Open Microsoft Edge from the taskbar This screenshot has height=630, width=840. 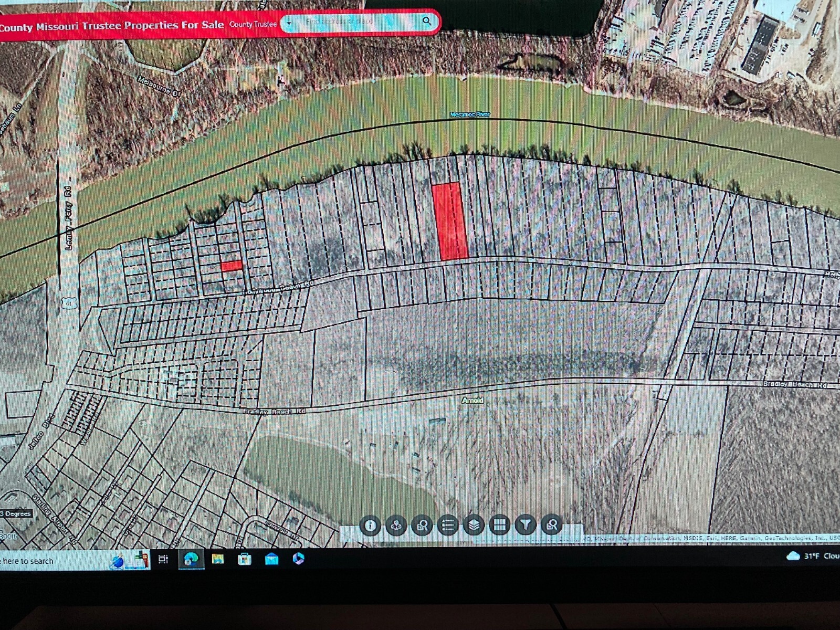click(190, 560)
